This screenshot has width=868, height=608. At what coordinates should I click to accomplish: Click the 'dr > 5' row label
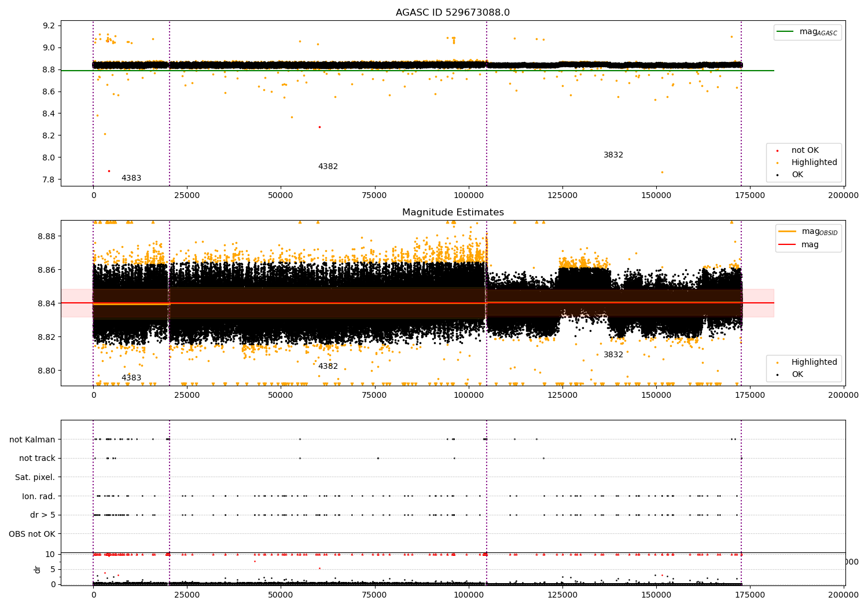point(43,515)
